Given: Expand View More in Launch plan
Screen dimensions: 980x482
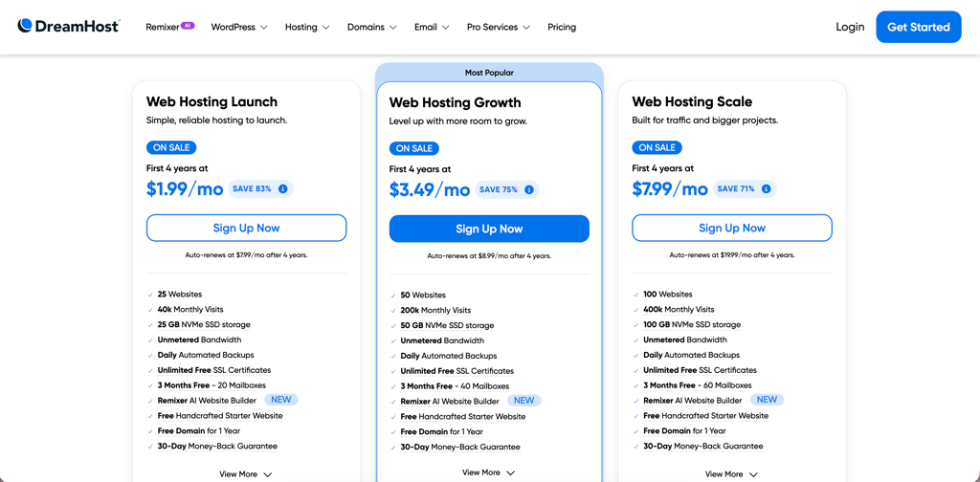Looking at the screenshot, I should point(246,474).
